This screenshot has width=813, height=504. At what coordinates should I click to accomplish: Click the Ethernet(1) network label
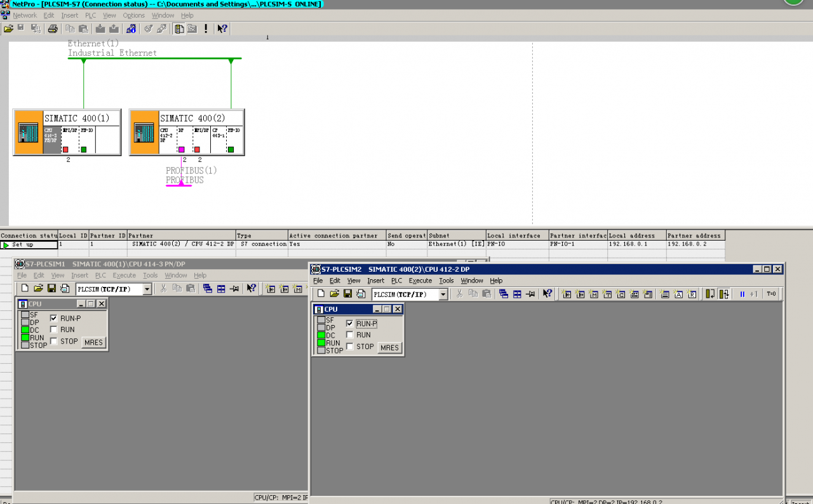[93, 43]
